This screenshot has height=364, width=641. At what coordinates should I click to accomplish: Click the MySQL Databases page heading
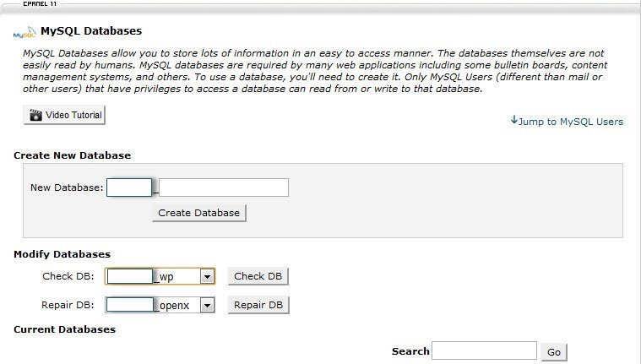coord(91,31)
